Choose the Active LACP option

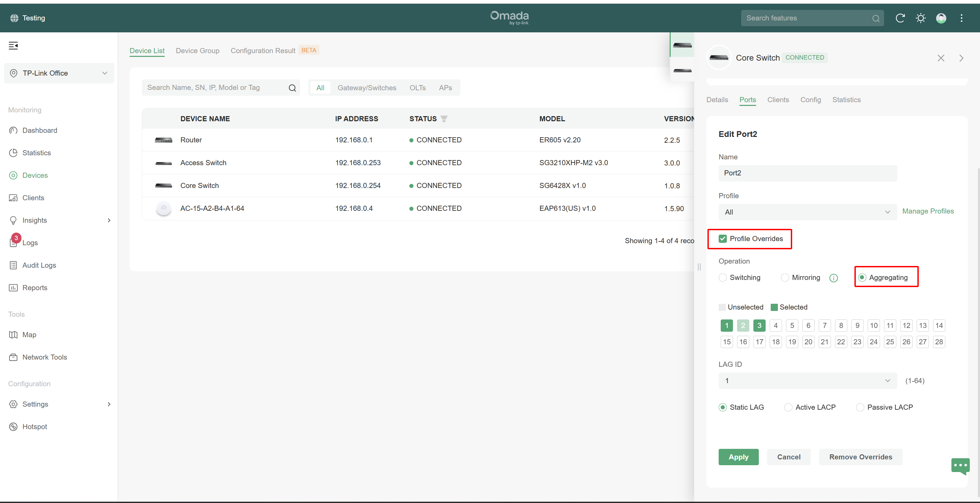click(x=788, y=407)
